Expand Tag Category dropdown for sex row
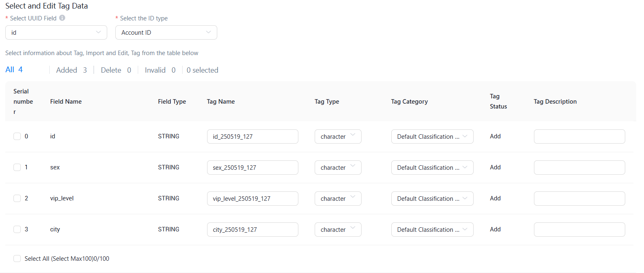 pos(432,168)
